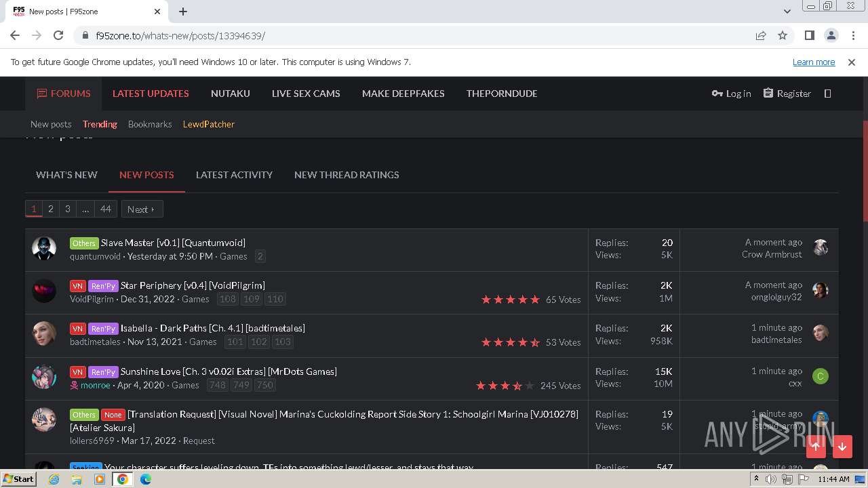Launch Internet Explorer from the taskbar
868x488 pixels.
(x=54, y=479)
